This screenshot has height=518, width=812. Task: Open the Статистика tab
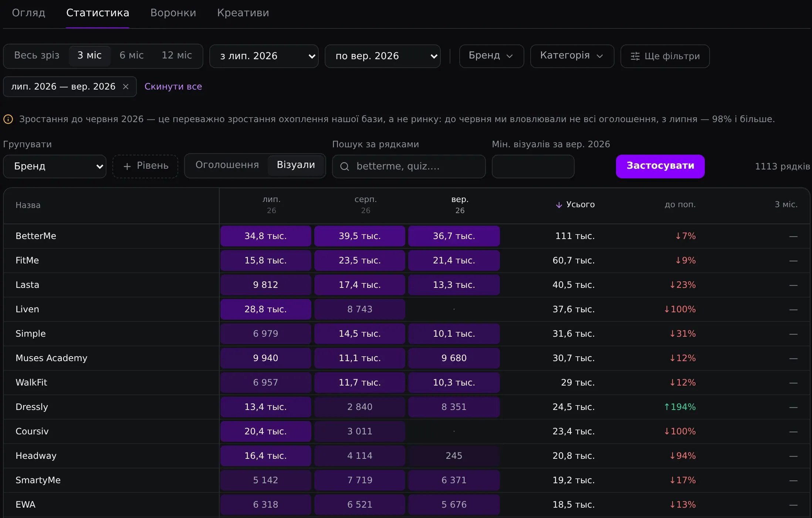(x=98, y=13)
